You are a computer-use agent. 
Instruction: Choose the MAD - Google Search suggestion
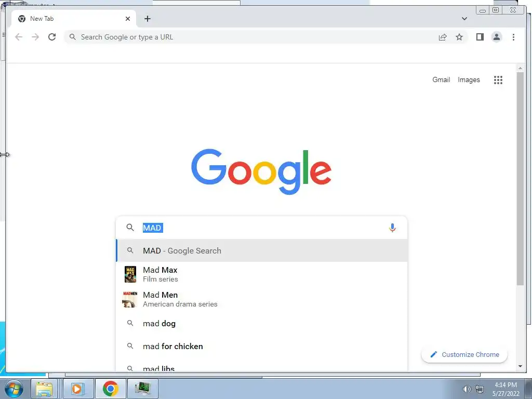(x=261, y=250)
